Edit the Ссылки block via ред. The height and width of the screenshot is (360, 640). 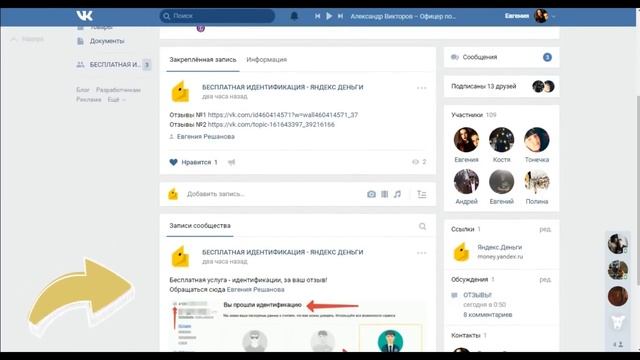pos(545,229)
